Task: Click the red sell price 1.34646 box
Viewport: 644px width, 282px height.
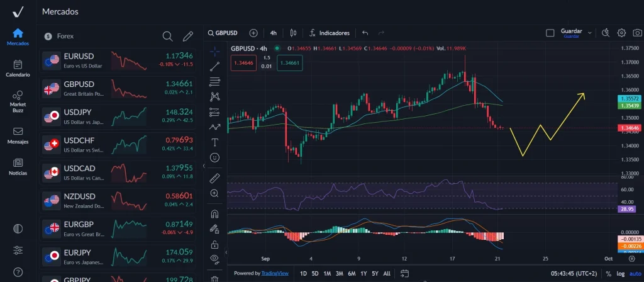Action: click(x=243, y=62)
